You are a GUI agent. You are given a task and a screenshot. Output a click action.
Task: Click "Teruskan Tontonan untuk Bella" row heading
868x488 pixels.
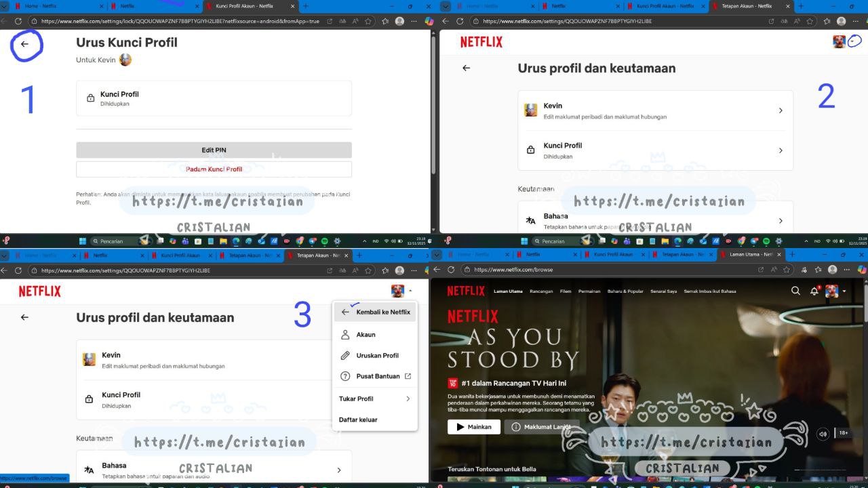pos(492,469)
